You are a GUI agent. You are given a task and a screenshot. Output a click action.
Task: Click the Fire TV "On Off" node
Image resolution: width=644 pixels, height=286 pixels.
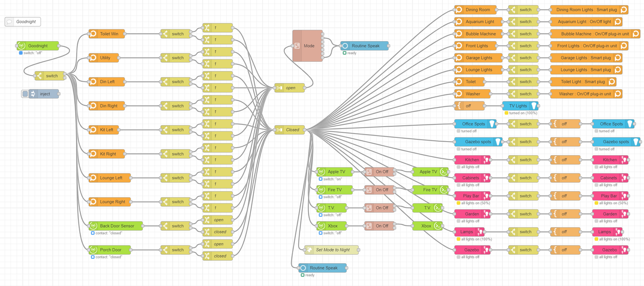(380, 189)
